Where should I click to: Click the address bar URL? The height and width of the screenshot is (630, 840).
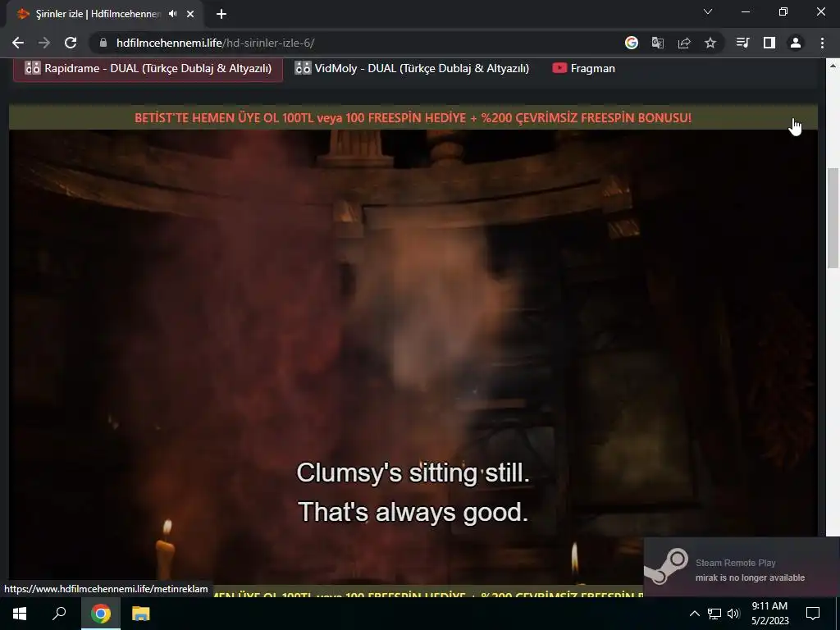[x=216, y=43]
